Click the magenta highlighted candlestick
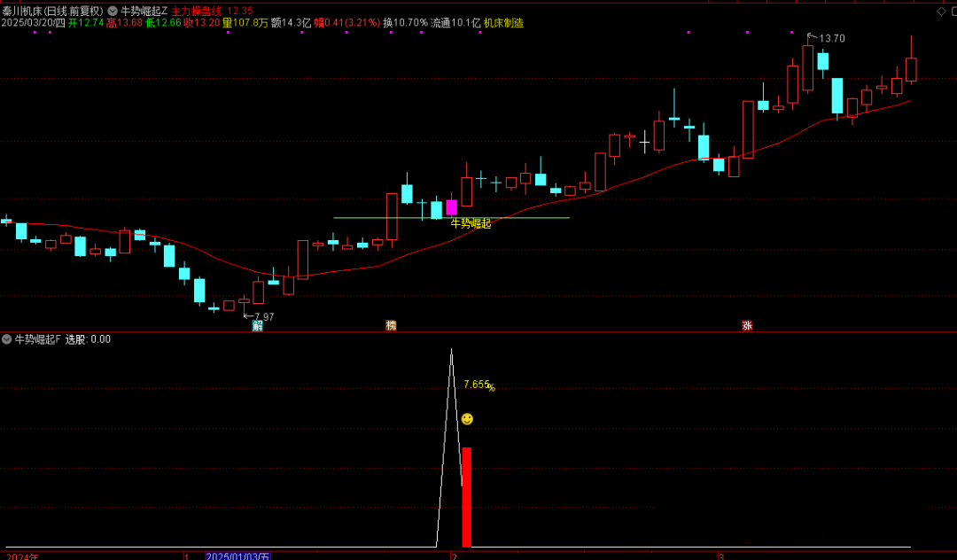 451,207
